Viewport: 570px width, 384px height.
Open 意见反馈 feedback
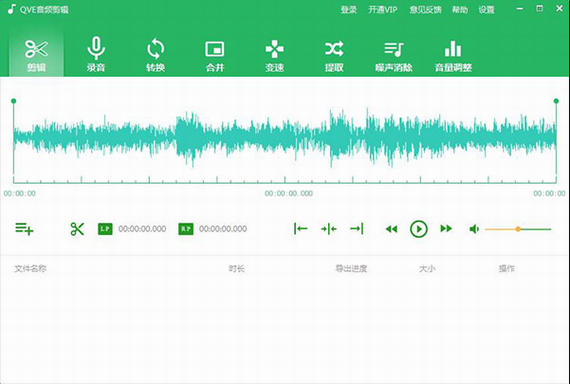pos(425,10)
